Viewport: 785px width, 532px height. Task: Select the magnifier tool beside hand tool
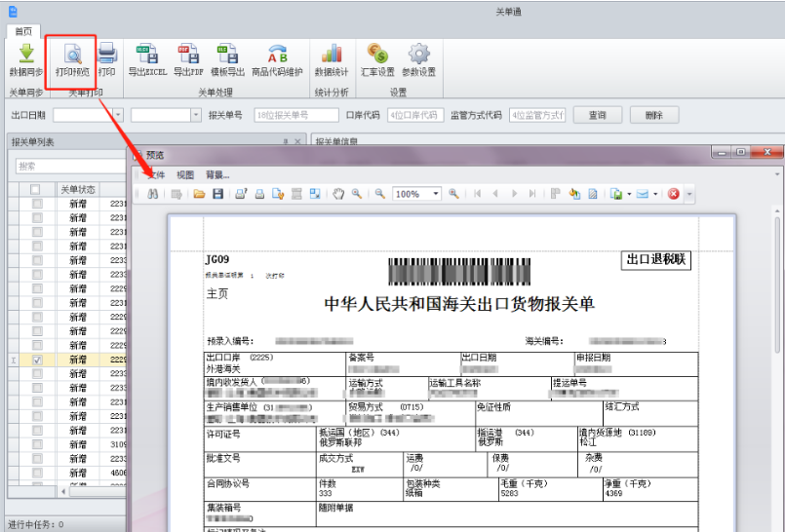click(x=357, y=194)
